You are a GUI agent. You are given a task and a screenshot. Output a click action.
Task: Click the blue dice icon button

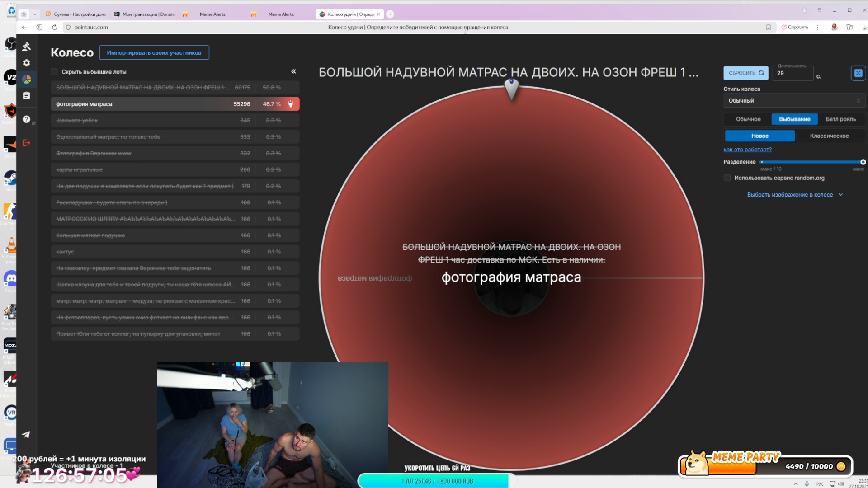(858, 73)
